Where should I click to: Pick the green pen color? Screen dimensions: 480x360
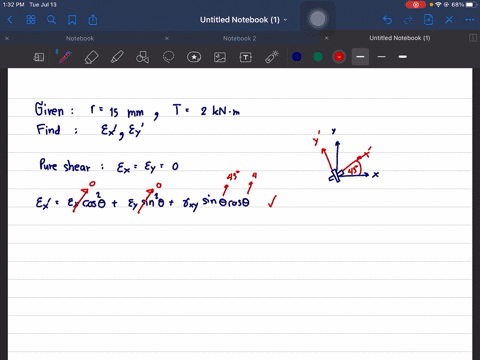pos(318,57)
